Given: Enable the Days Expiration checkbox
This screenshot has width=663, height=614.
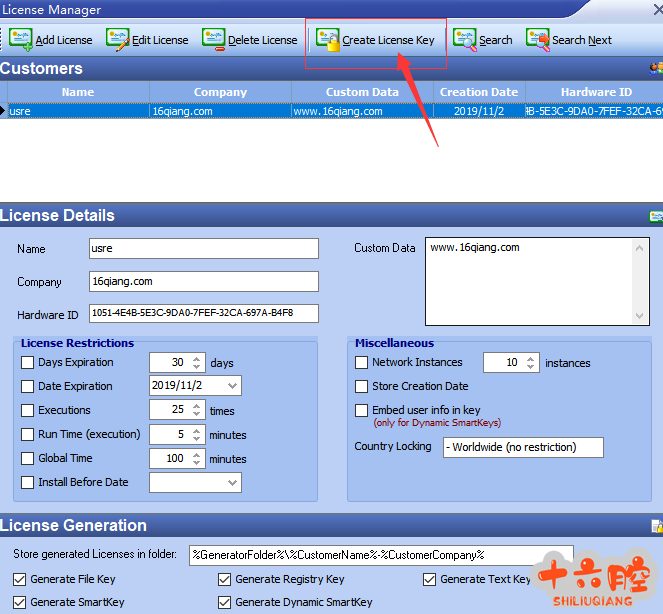Looking at the screenshot, I should (x=28, y=362).
